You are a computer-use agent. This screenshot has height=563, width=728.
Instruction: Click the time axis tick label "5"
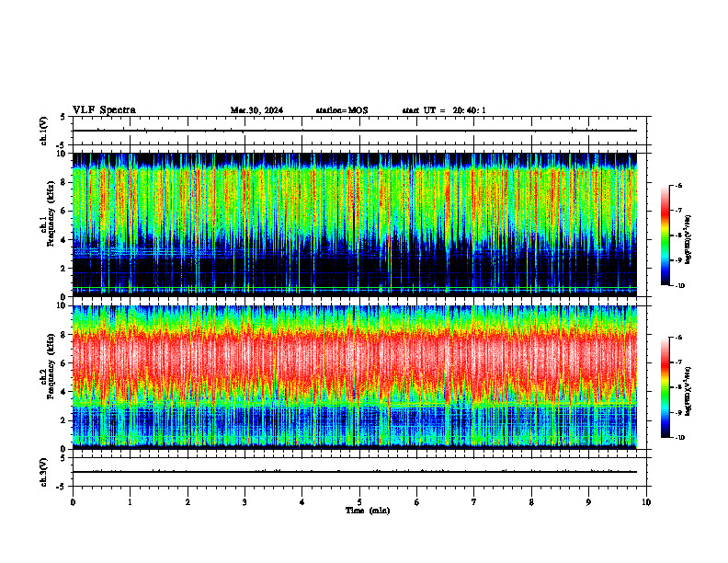[x=359, y=502]
